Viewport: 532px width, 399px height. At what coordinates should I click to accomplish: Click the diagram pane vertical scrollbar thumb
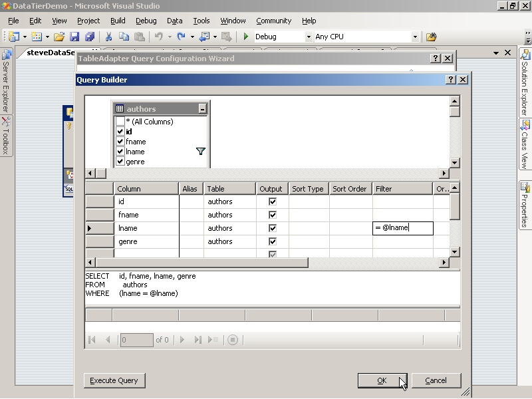454,111
